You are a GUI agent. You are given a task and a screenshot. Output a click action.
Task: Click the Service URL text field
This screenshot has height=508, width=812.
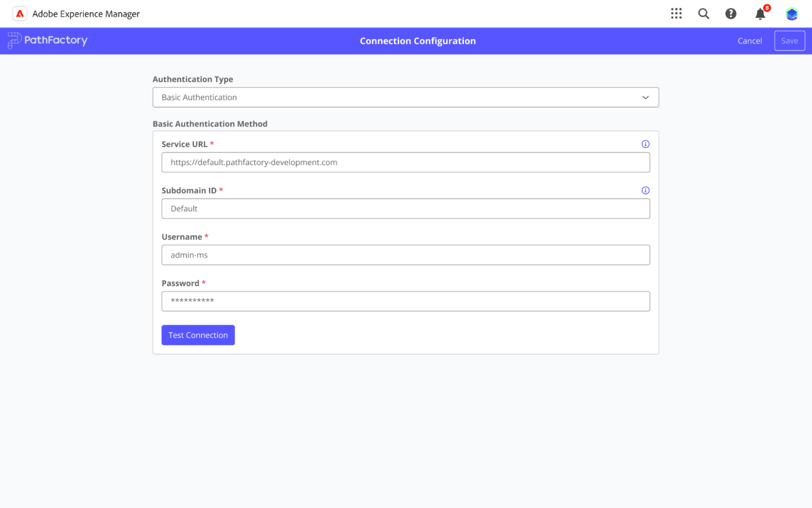tap(405, 162)
